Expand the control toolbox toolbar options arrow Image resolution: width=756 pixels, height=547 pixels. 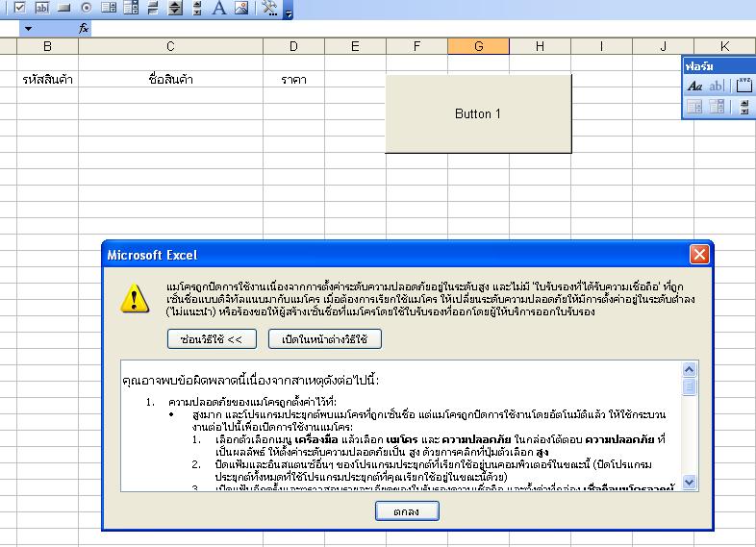pos(288,10)
